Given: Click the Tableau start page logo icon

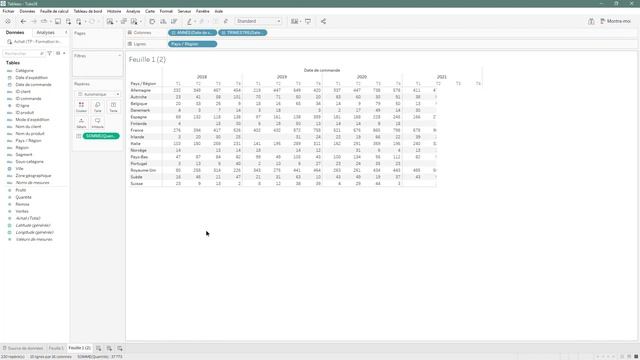Looking at the screenshot, I should point(7,21).
